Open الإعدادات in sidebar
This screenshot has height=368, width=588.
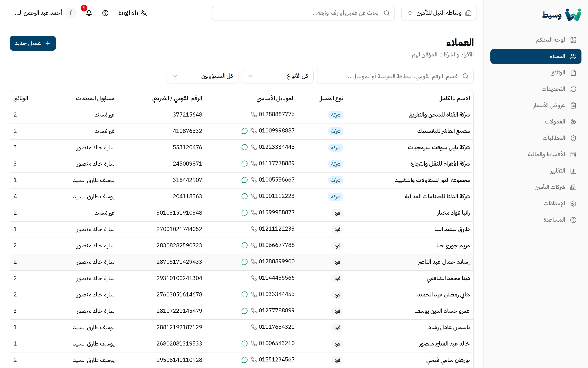click(536, 203)
